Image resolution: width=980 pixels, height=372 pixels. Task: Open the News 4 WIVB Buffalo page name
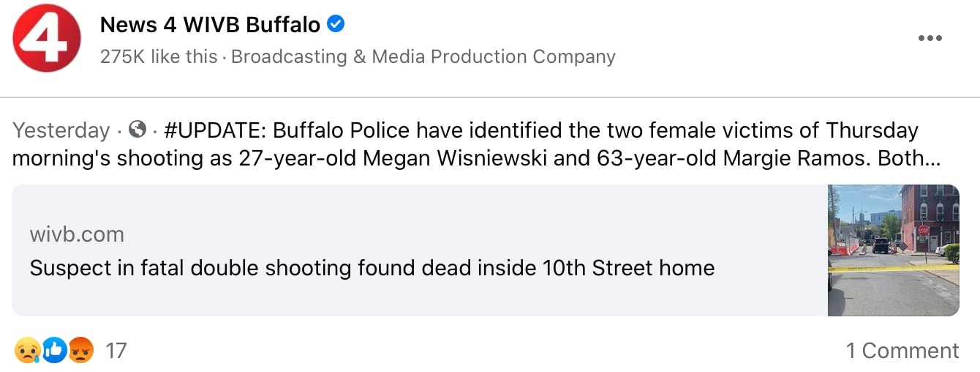point(210,25)
